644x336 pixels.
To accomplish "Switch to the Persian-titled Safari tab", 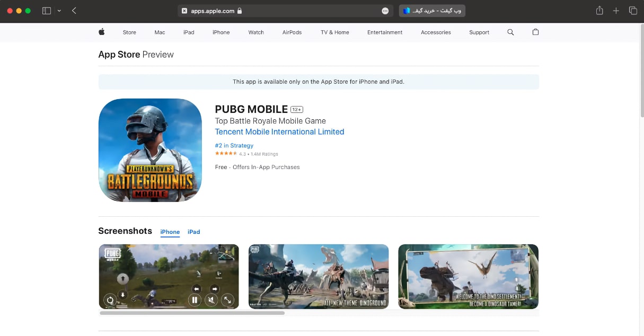I will point(432,11).
